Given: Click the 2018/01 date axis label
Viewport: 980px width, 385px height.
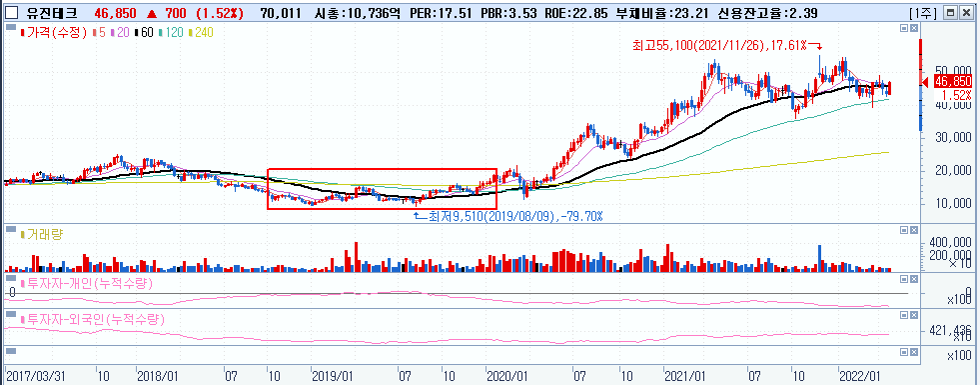Looking at the screenshot, I should [x=159, y=376].
